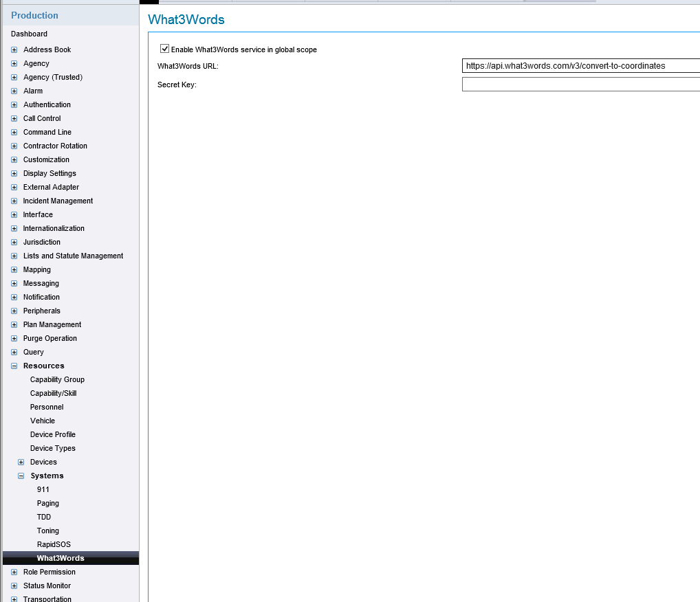
Task: Expand the Alarm tree node
Action: pos(14,91)
